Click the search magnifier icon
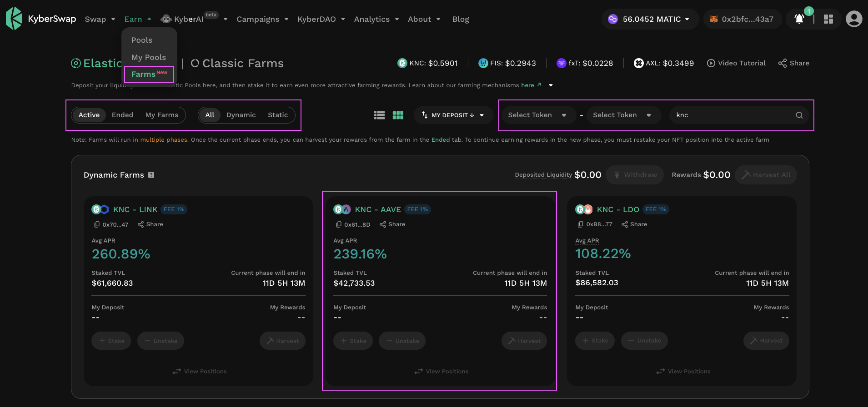Viewport: 868px width, 407px height. (x=799, y=115)
